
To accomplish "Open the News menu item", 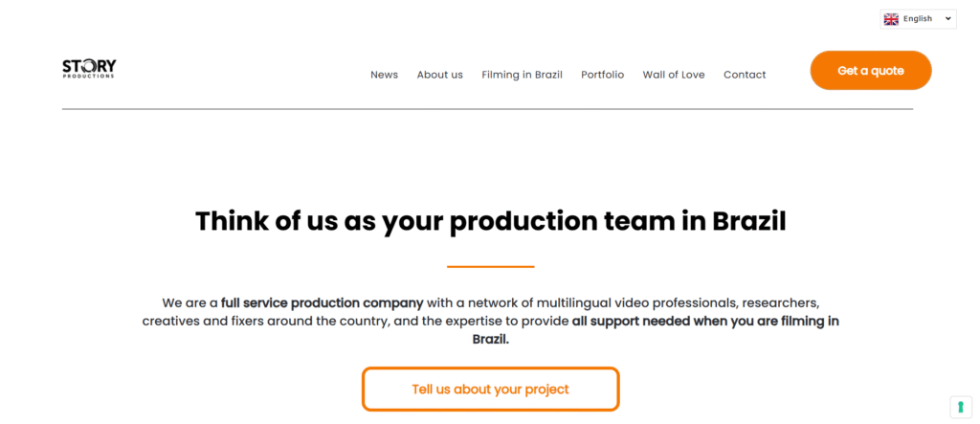I will 385,75.
